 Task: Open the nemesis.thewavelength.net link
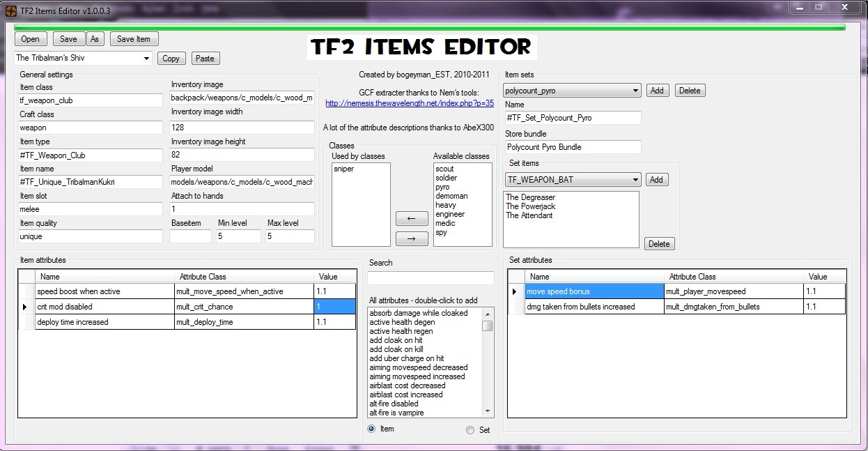click(x=410, y=103)
